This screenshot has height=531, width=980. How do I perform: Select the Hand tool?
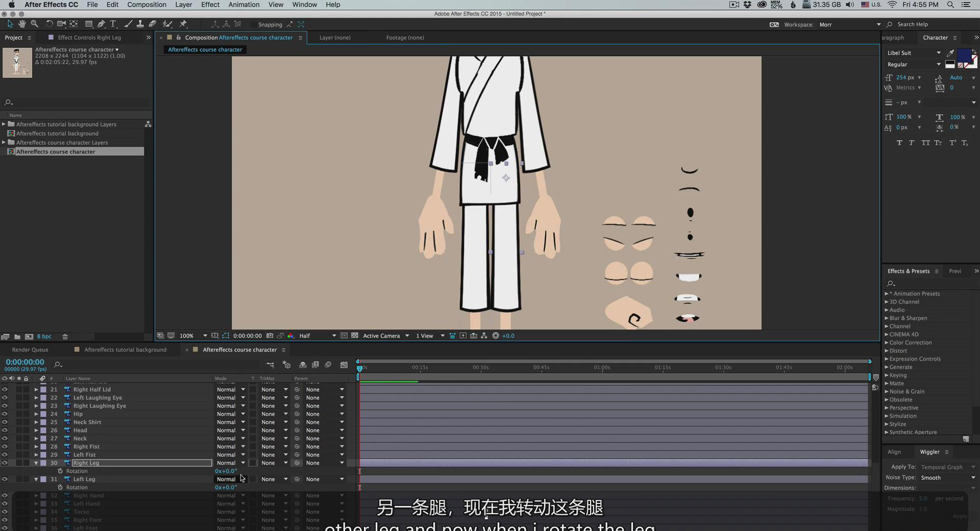[22, 24]
